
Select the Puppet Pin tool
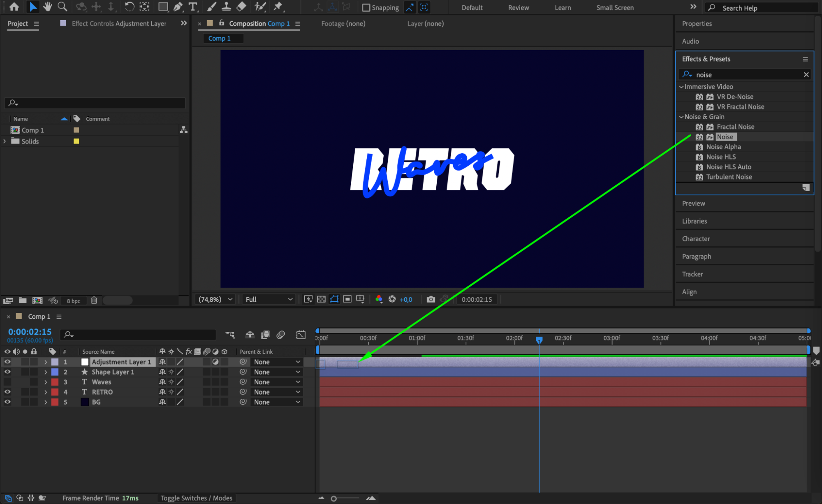[x=278, y=7]
